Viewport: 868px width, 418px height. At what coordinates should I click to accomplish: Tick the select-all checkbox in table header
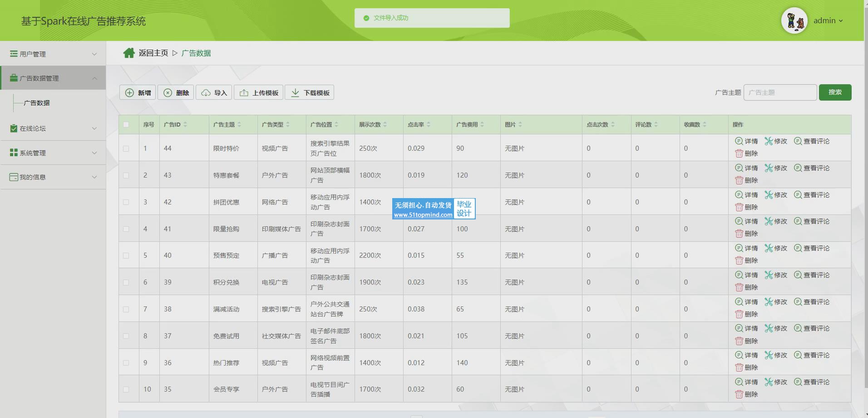126,124
